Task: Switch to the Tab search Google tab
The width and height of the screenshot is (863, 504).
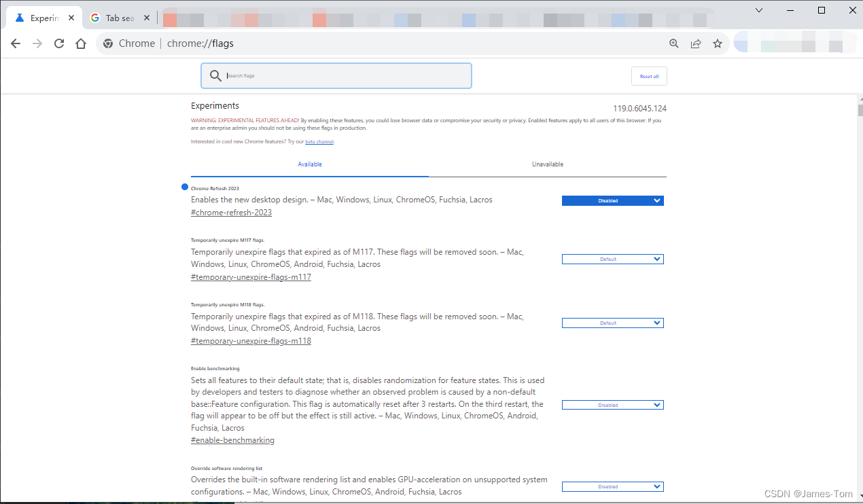Action: click(x=119, y=18)
